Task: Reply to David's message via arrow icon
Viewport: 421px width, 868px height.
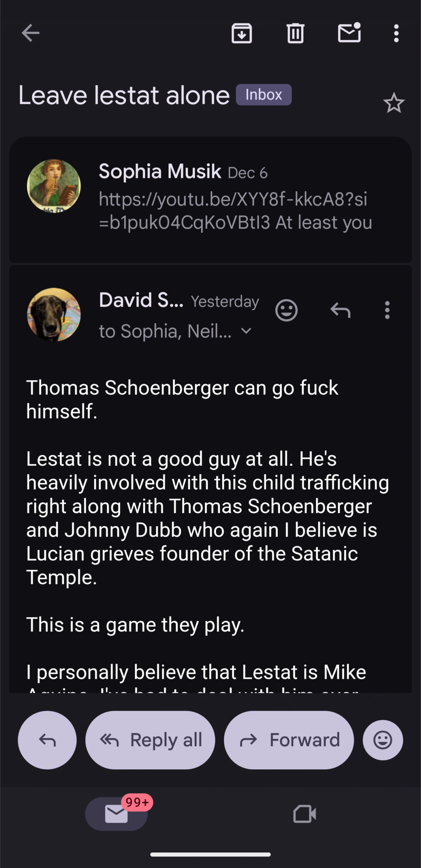Action: click(340, 310)
